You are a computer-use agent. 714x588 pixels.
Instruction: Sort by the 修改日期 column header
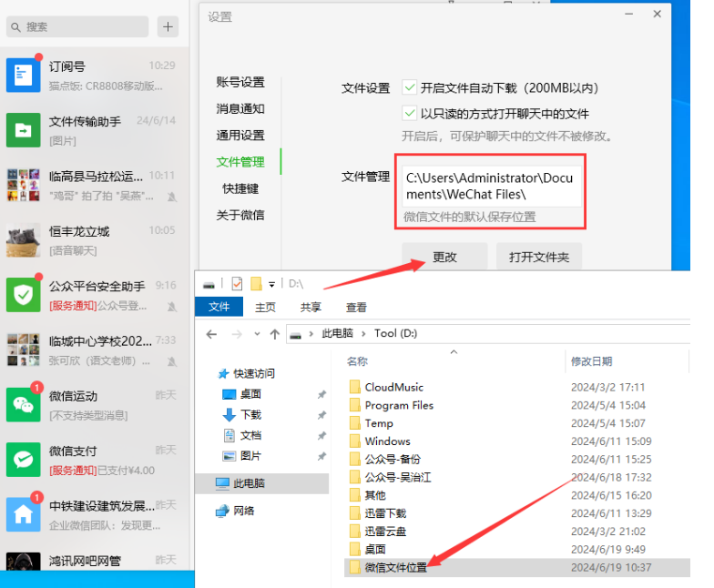point(592,361)
